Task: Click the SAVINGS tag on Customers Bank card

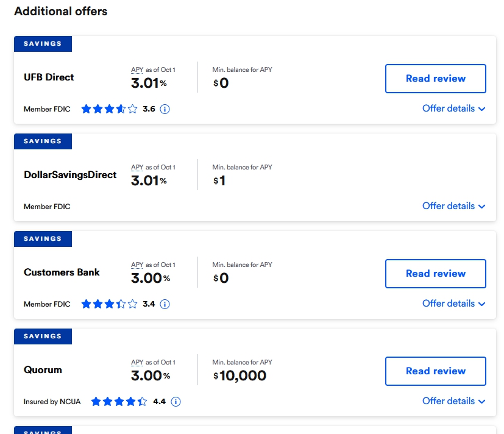Action: (43, 238)
